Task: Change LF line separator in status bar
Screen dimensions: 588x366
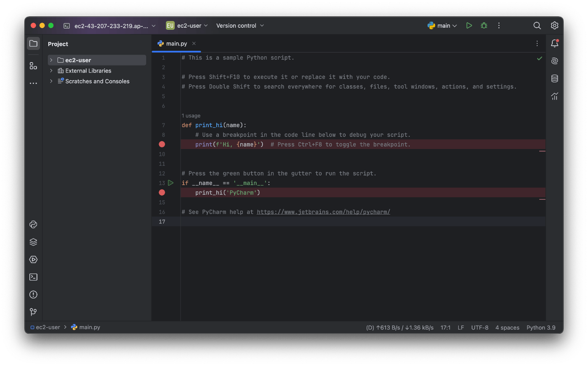Action: point(461,328)
